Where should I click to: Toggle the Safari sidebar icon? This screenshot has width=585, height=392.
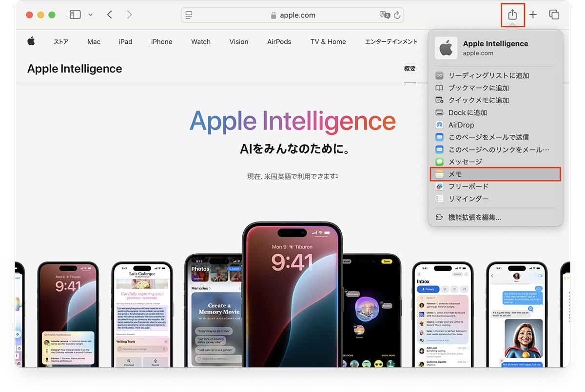click(x=75, y=15)
